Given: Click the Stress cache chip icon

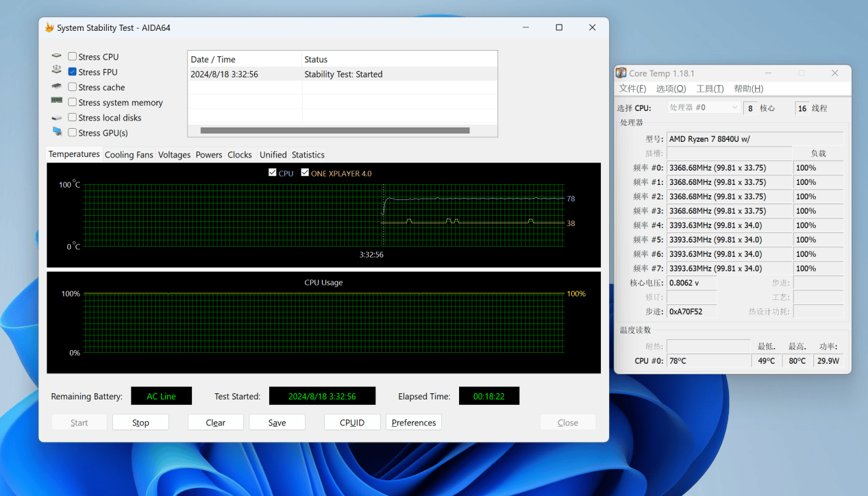Looking at the screenshot, I should tap(56, 87).
